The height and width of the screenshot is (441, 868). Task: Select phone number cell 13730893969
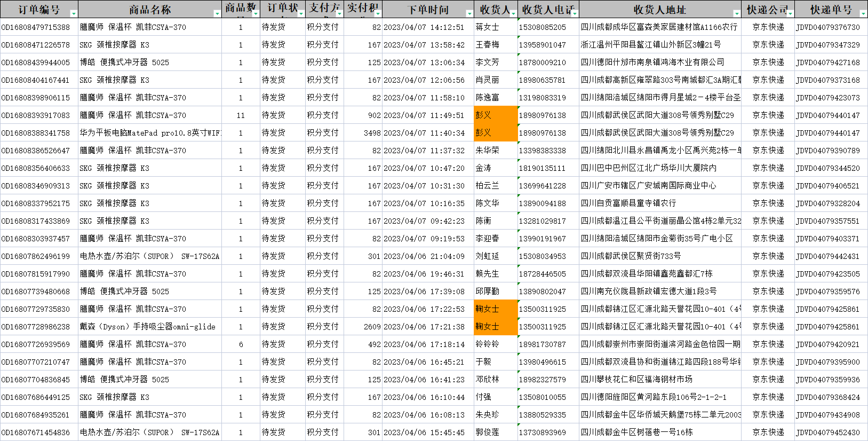coord(548,432)
